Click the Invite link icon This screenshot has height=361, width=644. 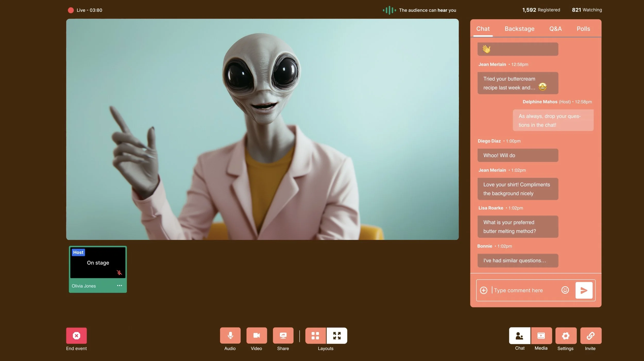click(x=590, y=336)
